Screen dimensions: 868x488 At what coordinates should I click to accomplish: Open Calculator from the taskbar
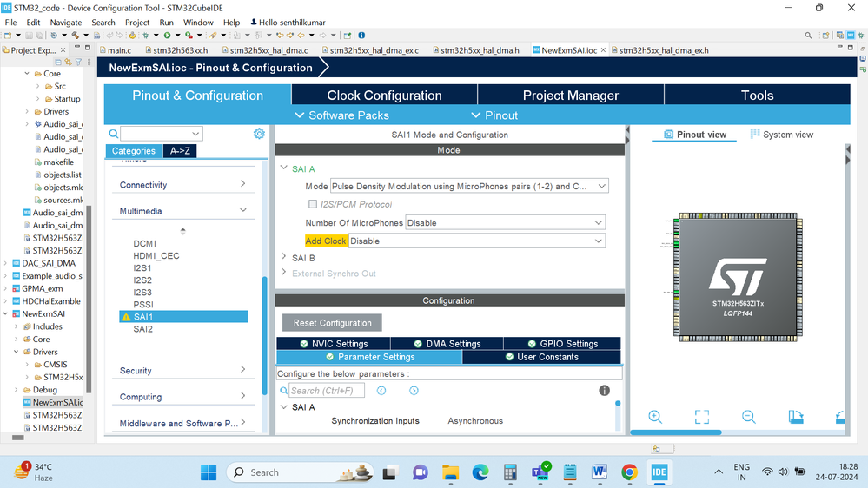pos(510,472)
